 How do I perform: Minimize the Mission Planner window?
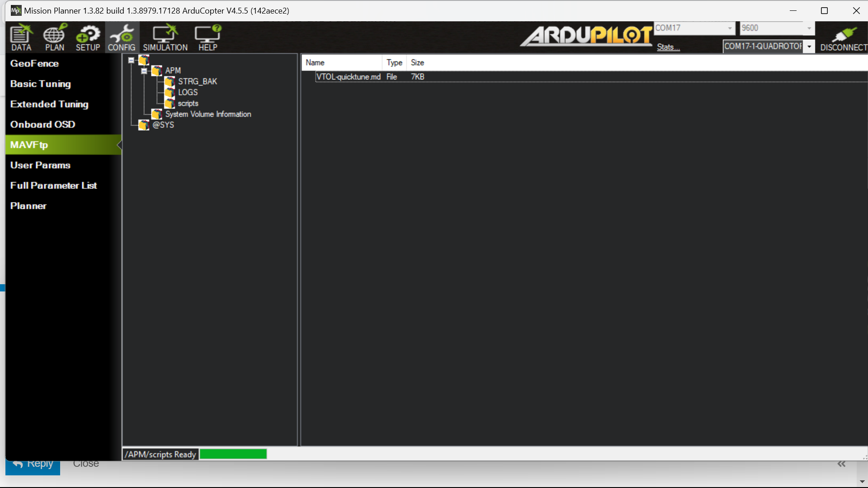[793, 10]
